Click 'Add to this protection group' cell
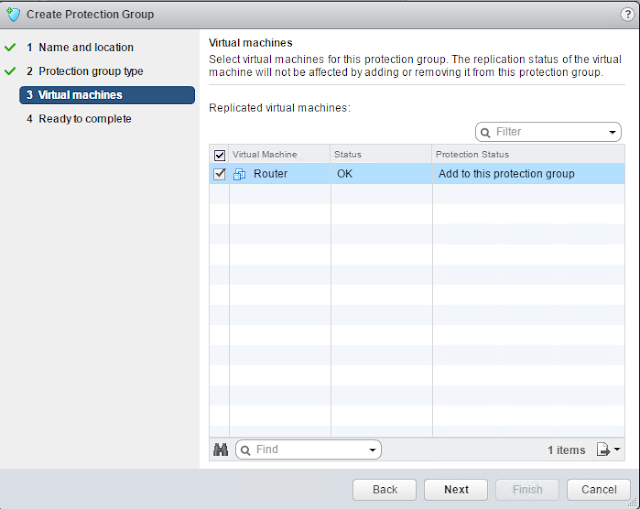The height and width of the screenshot is (509, 640). point(529,174)
